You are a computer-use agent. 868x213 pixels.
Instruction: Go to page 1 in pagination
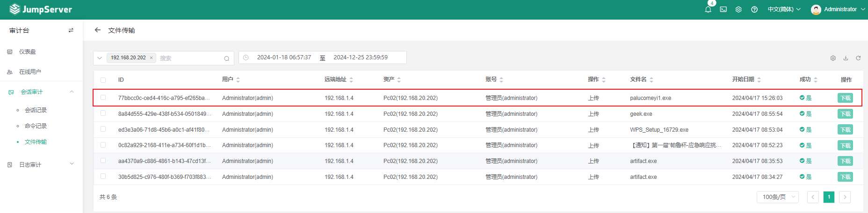click(x=829, y=197)
